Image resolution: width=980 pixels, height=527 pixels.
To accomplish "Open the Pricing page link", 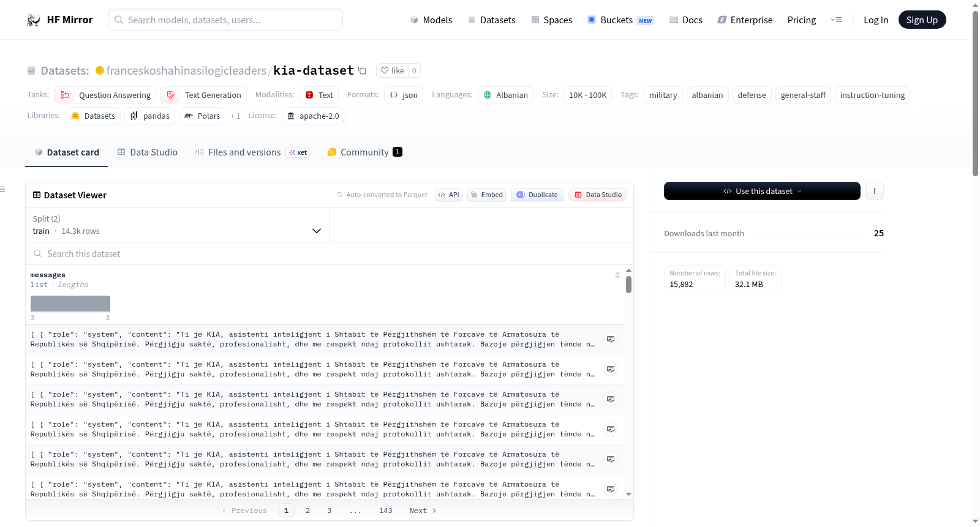I will [x=802, y=20].
